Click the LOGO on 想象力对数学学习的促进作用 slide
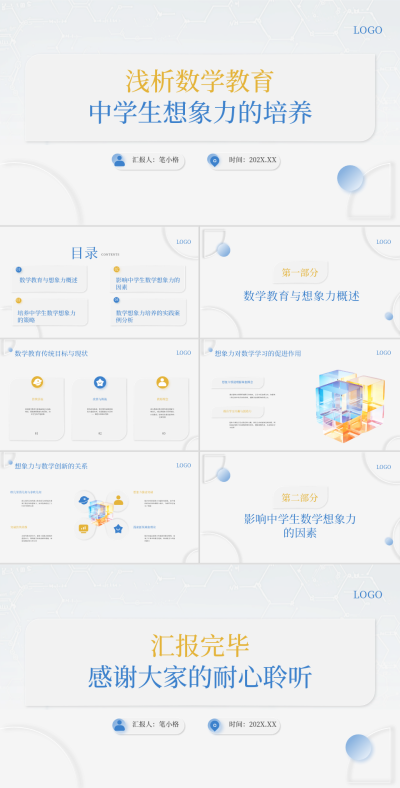Image resolution: width=400 pixels, height=788 pixels. 383,353
